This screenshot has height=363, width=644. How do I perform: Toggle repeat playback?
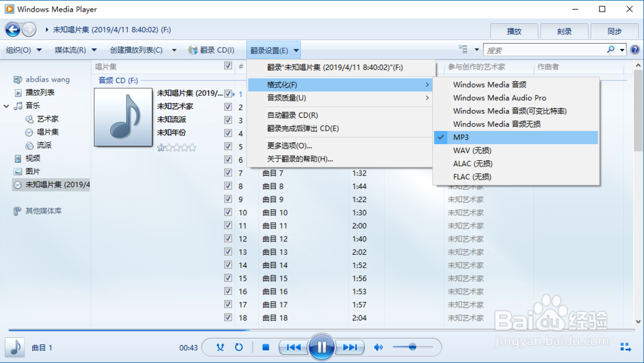[239, 348]
